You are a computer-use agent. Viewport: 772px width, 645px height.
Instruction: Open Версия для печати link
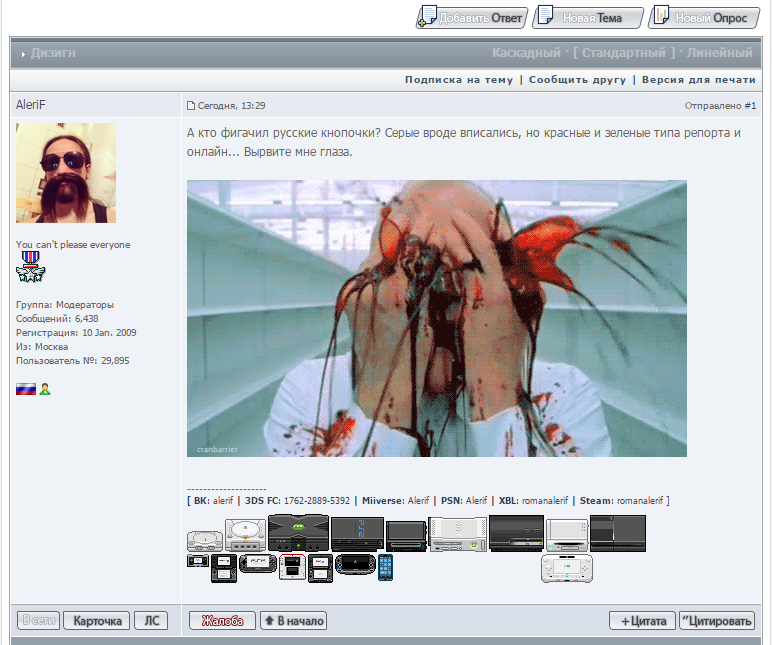pos(699,80)
